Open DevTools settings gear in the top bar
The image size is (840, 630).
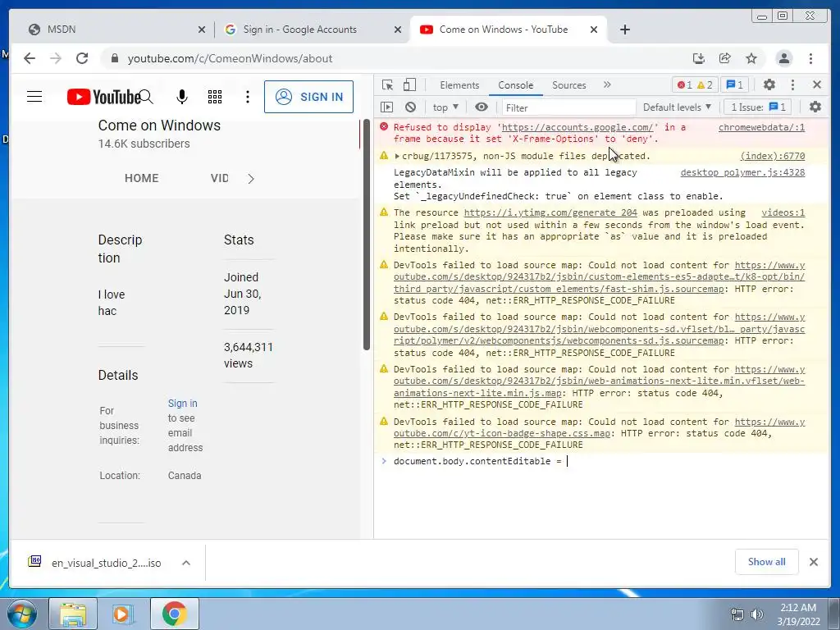pos(769,84)
